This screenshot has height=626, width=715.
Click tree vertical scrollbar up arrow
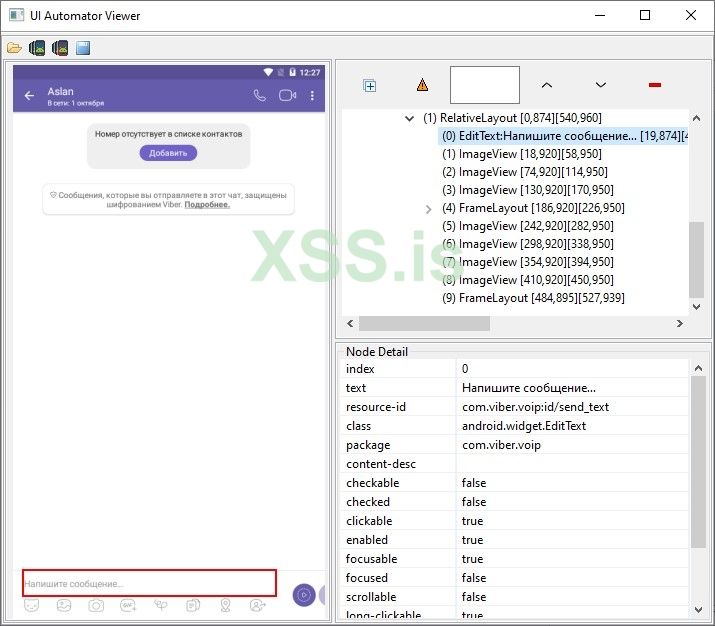(696, 118)
